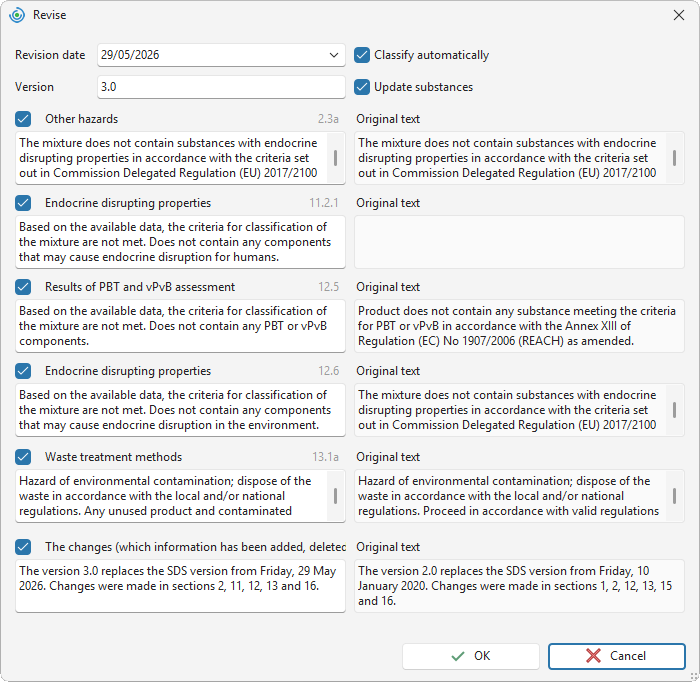The height and width of the screenshot is (682, 700).
Task: Click empty original text box for 11.2.1
Action: (519, 242)
